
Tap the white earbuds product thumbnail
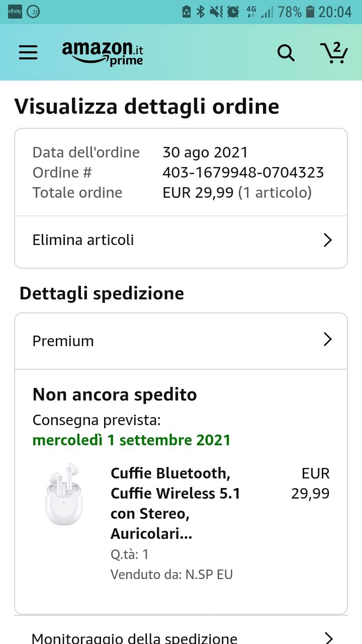coord(62,495)
